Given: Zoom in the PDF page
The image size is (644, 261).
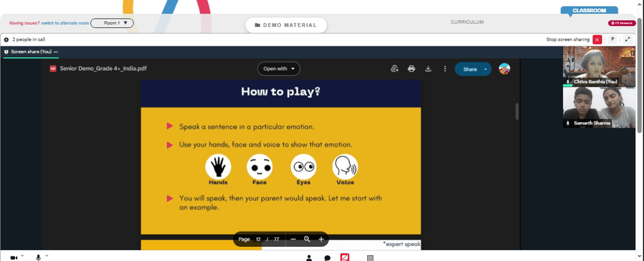Looking at the screenshot, I should [x=321, y=239].
